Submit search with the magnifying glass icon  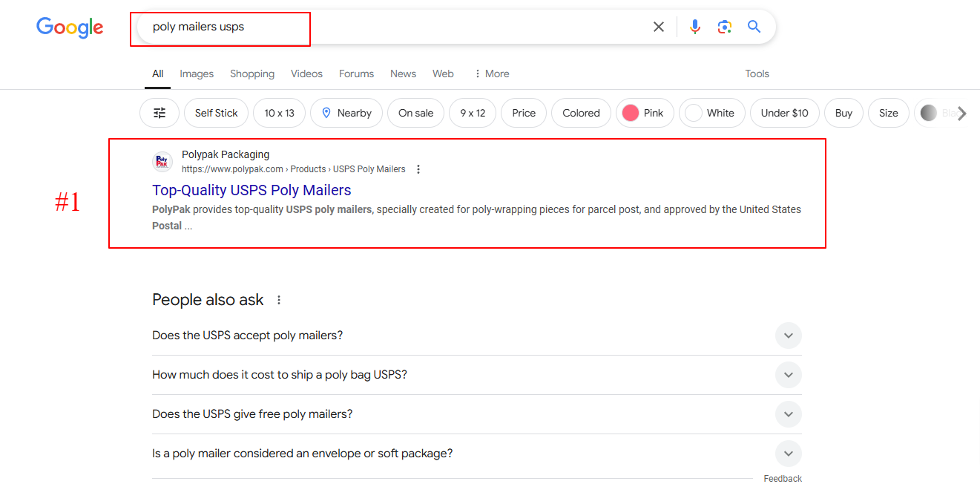[x=754, y=27]
